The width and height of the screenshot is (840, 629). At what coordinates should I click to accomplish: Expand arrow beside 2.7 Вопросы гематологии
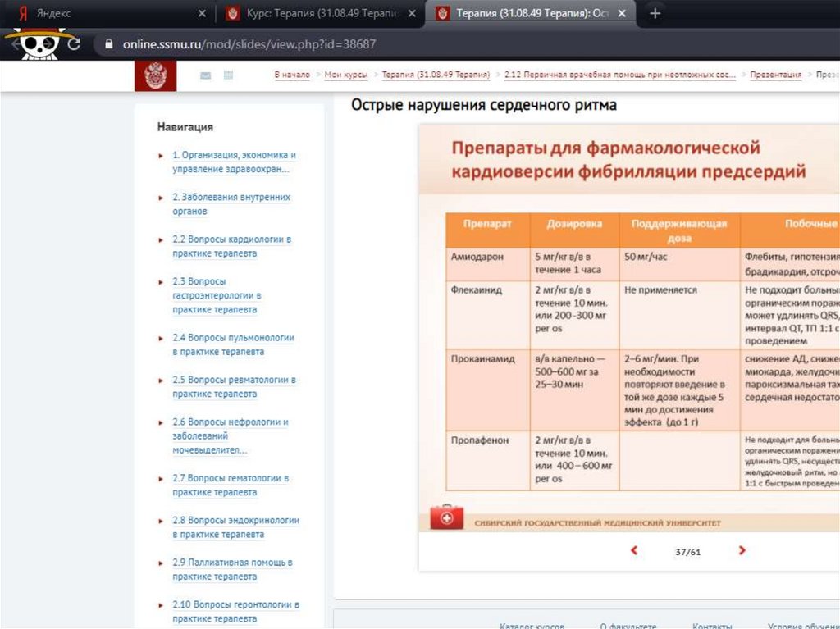pos(161,479)
